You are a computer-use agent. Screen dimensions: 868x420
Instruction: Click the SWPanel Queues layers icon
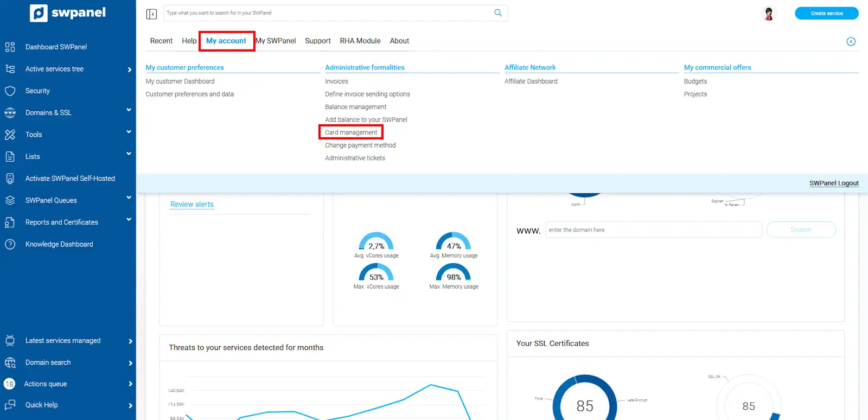pos(10,200)
